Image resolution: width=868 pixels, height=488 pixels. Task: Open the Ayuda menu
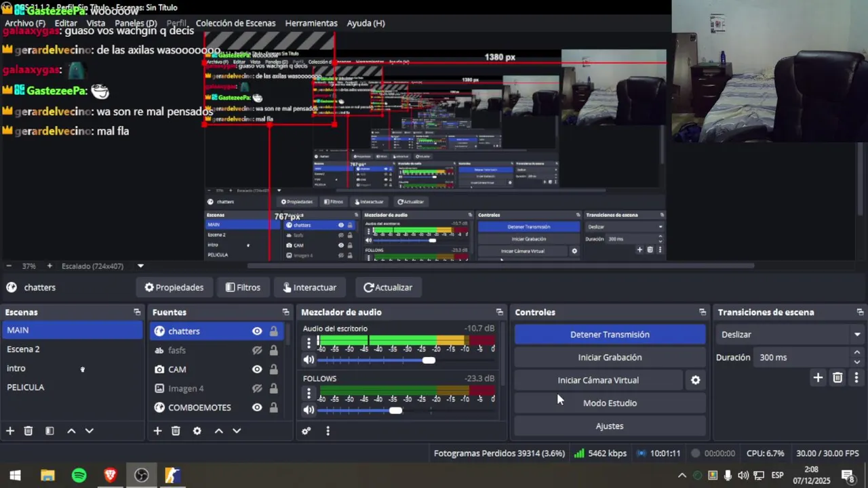coord(366,23)
